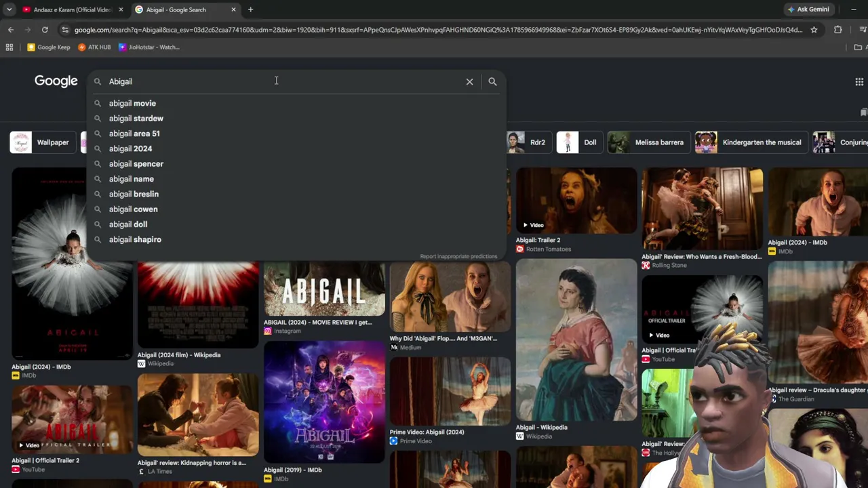Open the Rolling Stone Abigail review image

coord(703,209)
